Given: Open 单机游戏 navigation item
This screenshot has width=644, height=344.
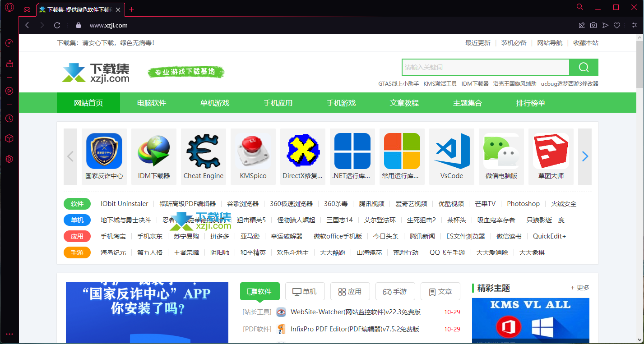Looking at the screenshot, I should point(215,103).
